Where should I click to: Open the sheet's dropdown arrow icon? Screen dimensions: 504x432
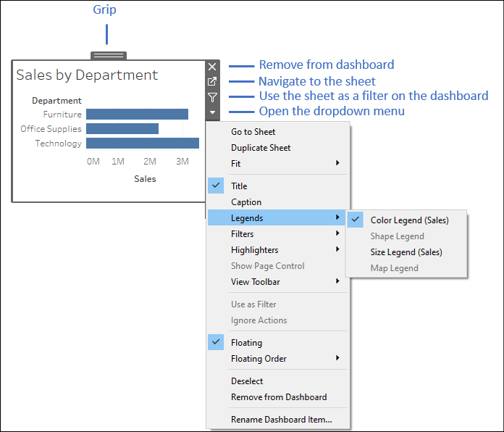(212, 112)
